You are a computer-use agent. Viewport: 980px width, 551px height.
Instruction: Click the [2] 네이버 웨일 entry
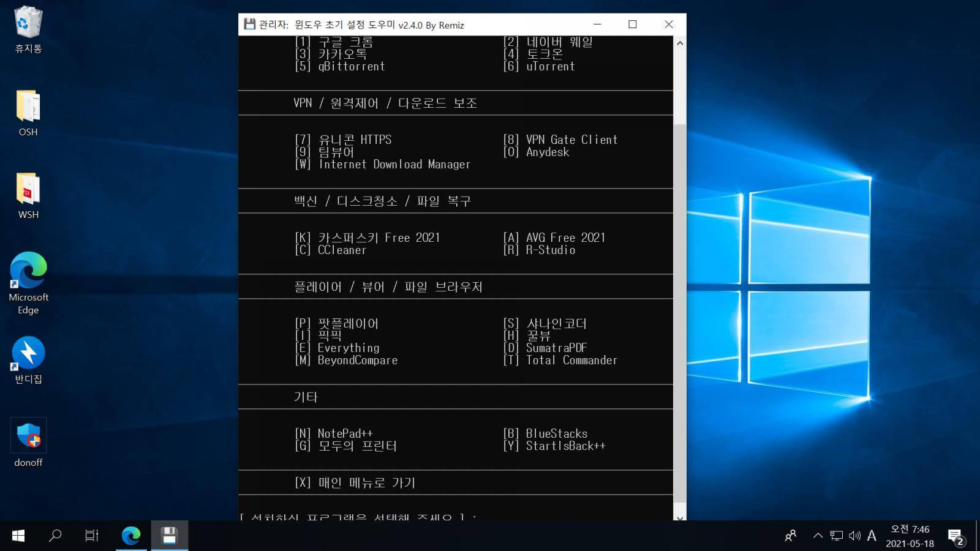pos(548,42)
